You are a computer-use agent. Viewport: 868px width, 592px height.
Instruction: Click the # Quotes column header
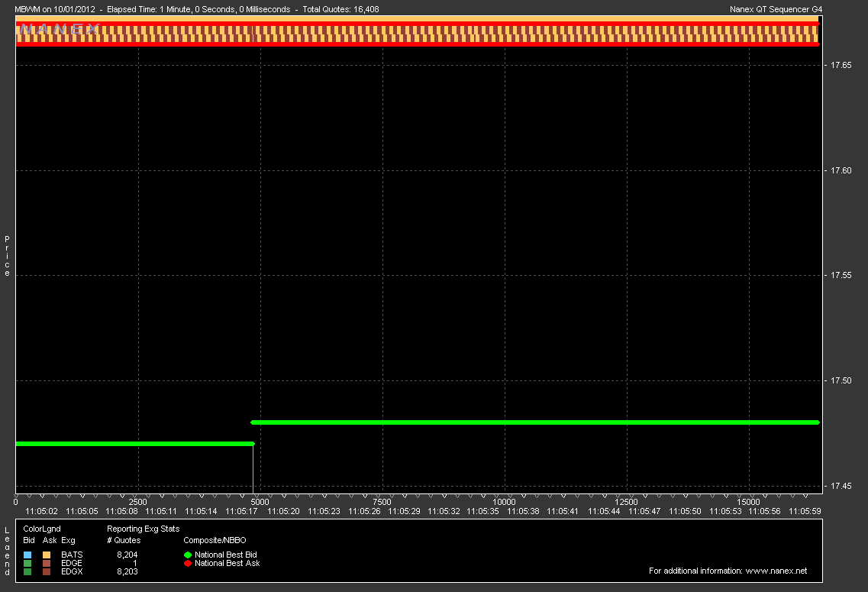pyautogui.click(x=124, y=540)
